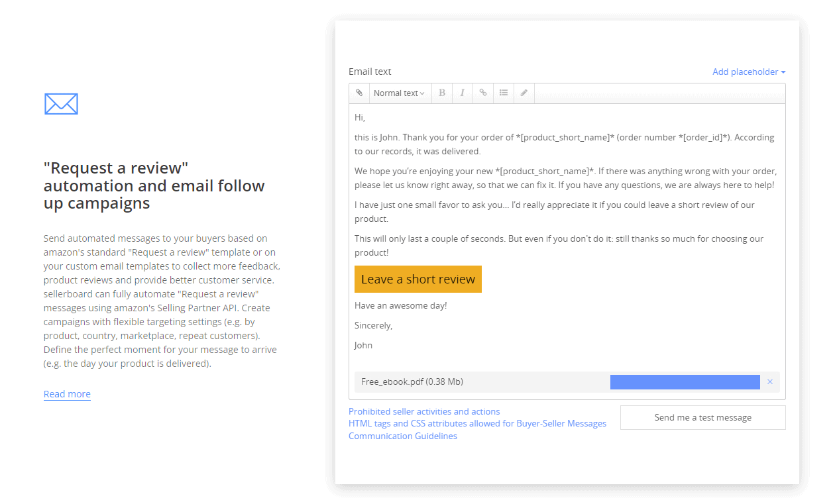Open the Communication Guidelines link
835x504 pixels.
click(x=403, y=436)
